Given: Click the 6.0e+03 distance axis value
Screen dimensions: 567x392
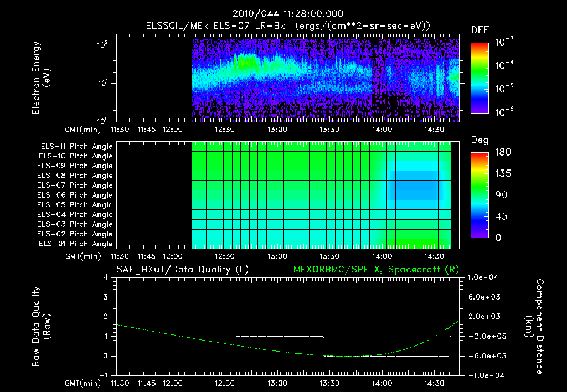Looking at the screenshot, I should pos(484,297).
